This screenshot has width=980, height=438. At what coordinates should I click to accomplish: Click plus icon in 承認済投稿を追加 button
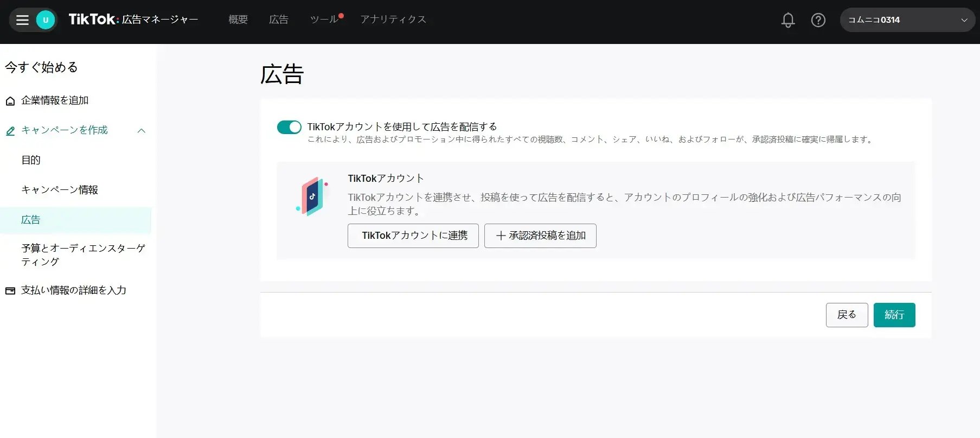point(501,236)
